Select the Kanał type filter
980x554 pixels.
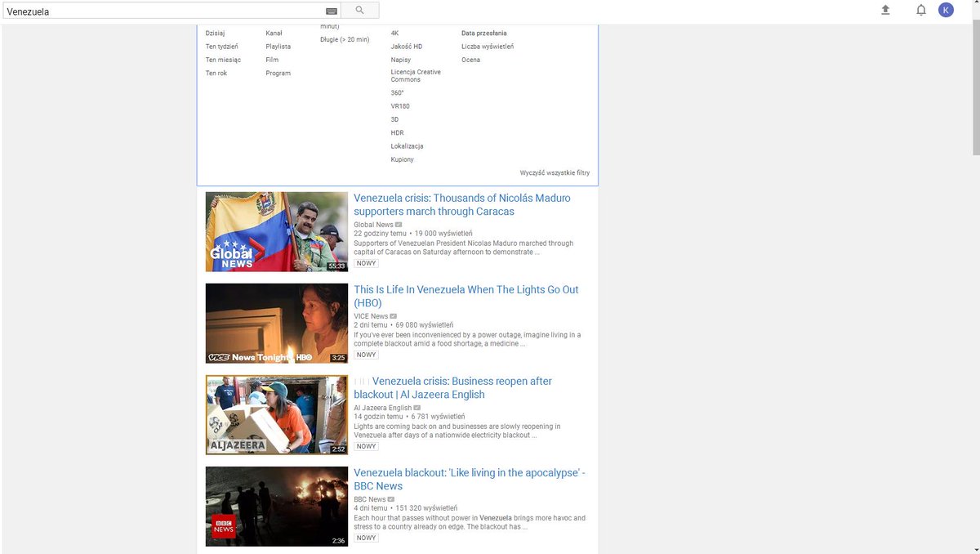[274, 34]
